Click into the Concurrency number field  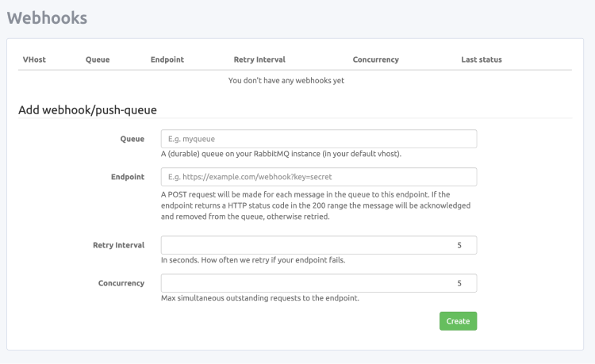[x=318, y=283]
